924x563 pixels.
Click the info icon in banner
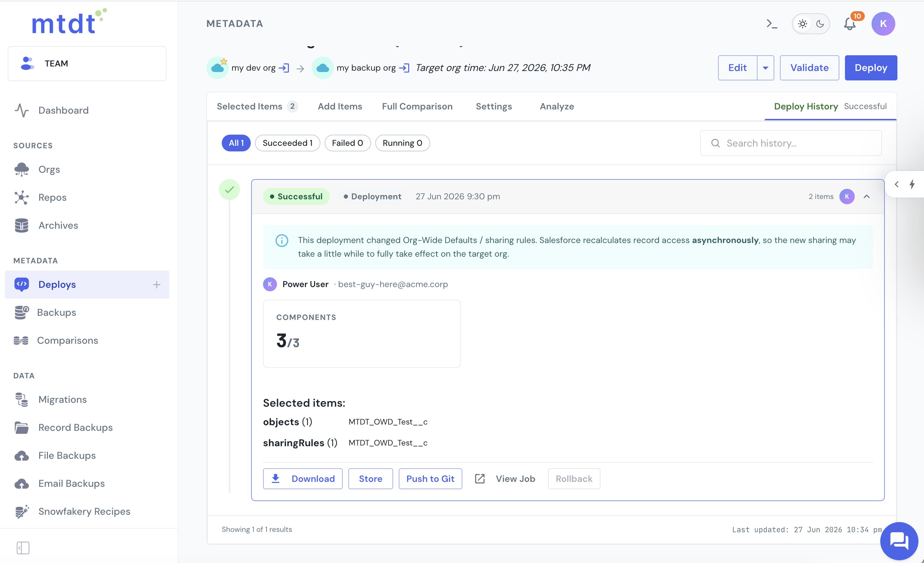(282, 240)
